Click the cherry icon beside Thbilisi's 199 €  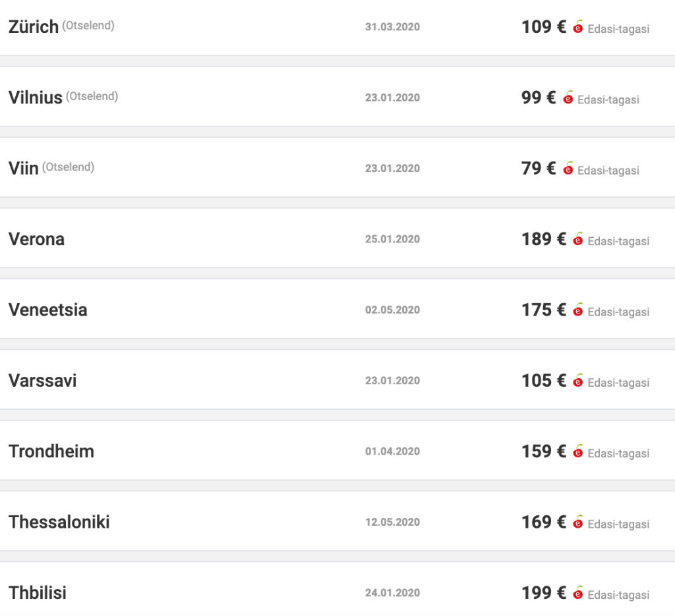pos(578,593)
